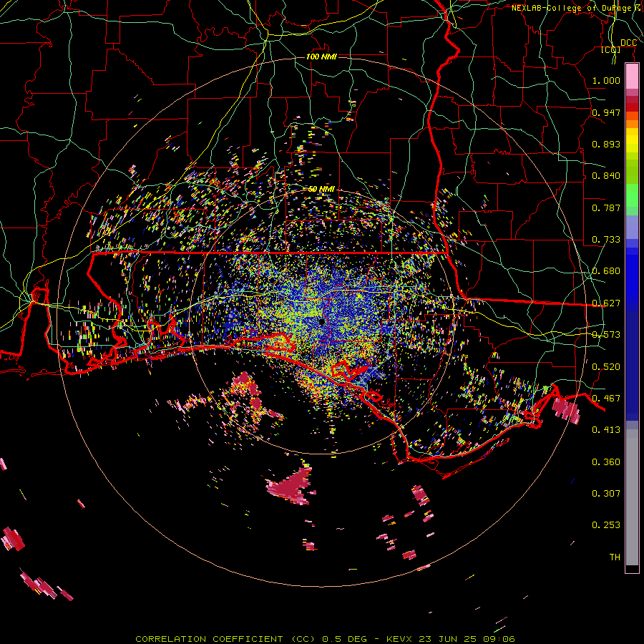This screenshot has width=644, height=644.
Task: Select the 0.413 legend value
Action: 606,430
